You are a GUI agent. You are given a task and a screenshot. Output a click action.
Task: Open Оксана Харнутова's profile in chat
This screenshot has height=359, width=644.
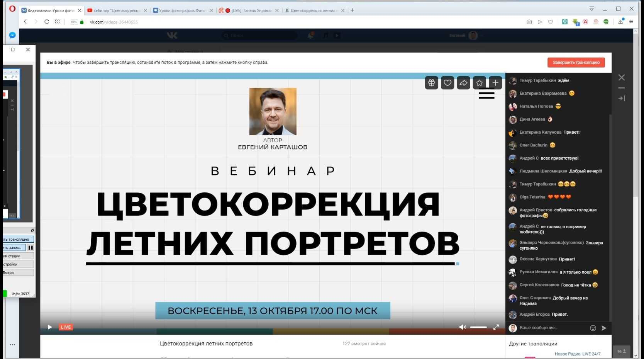538,259
